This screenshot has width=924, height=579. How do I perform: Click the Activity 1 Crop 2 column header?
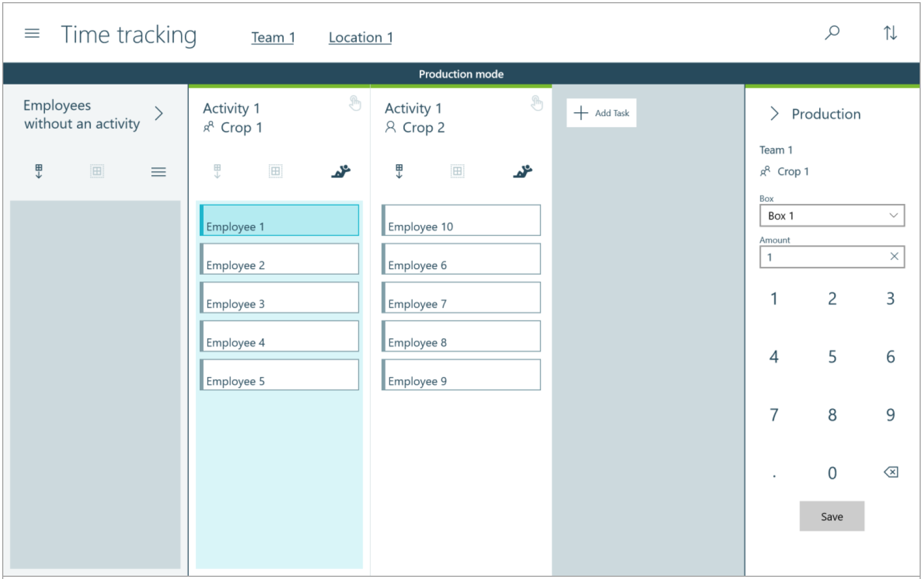tap(415, 118)
